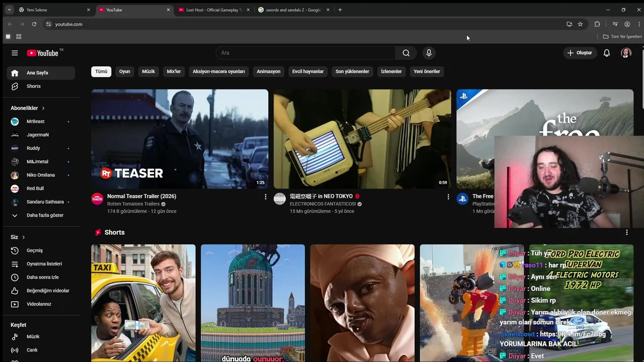
Task: Select the Animasyon filter chip
Action: pyautogui.click(x=269, y=71)
